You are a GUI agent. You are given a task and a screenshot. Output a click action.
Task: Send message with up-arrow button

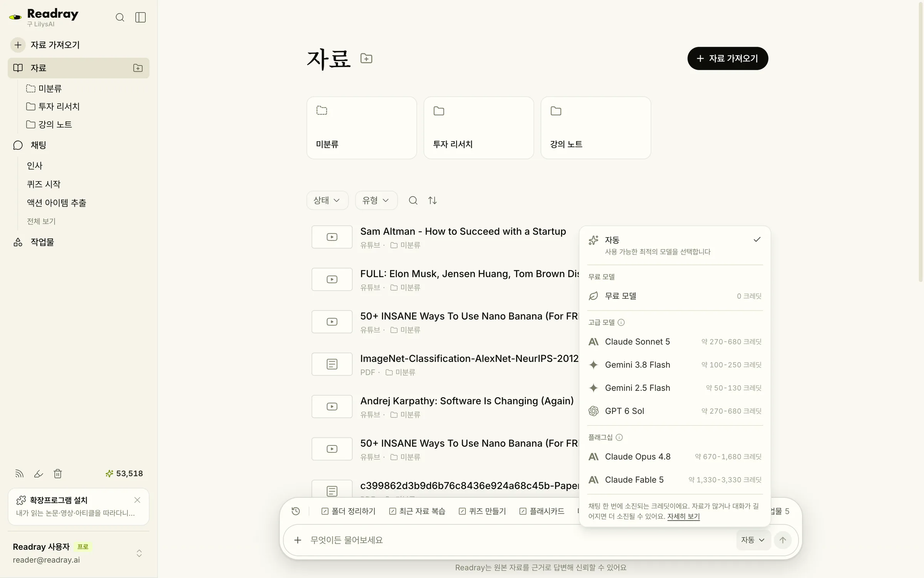pyautogui.click(x=783, y=540)
